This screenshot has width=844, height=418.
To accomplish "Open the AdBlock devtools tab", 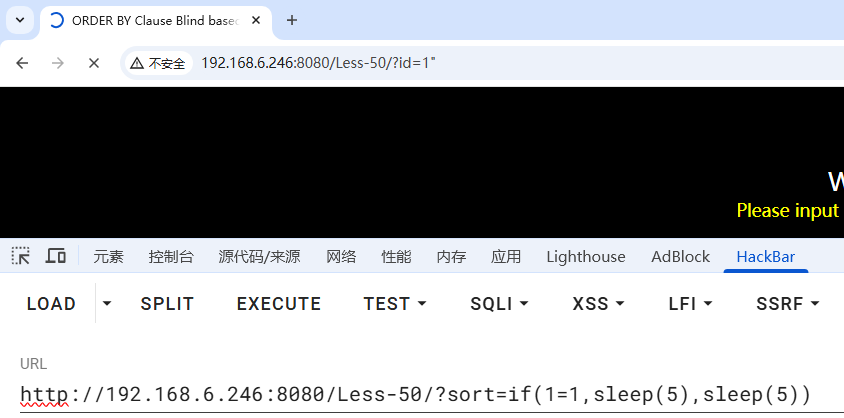I will click(680, 257).
